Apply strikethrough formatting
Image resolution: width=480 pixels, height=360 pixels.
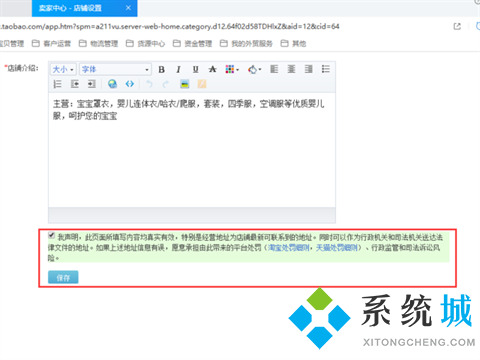click(x=212, y=69)
